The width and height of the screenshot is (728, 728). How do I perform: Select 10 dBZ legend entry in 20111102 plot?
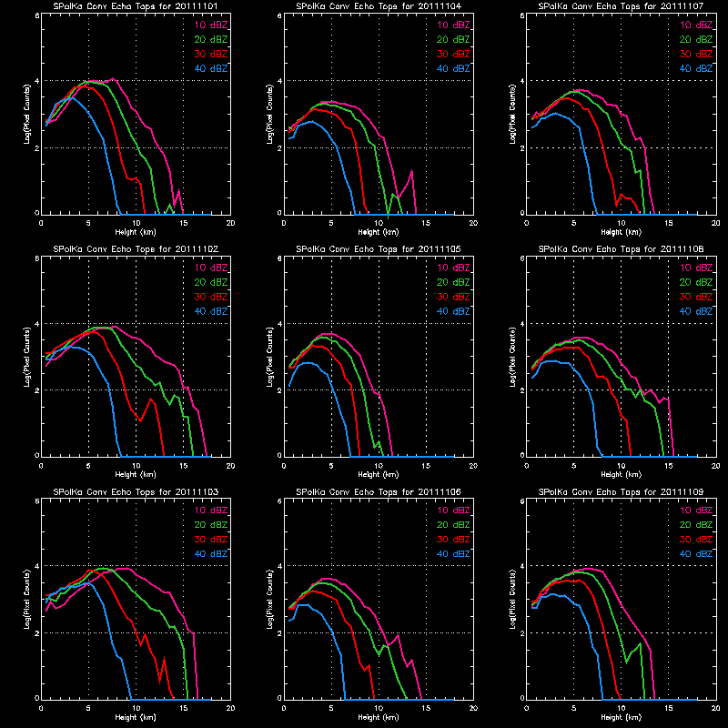pyautogui.click(x=211, y=268)
